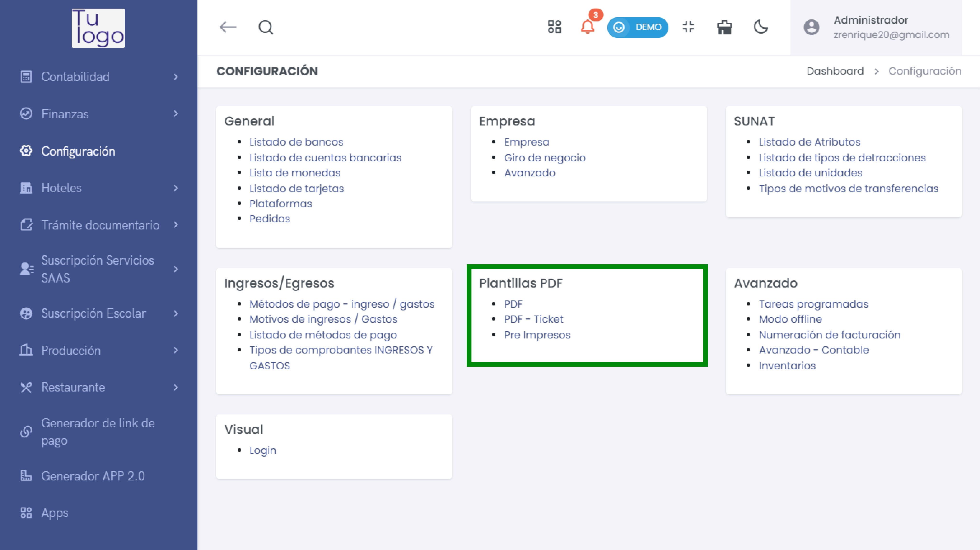980x550 pixels.
Task: Open the search magnifier icon
Action: 266,27
